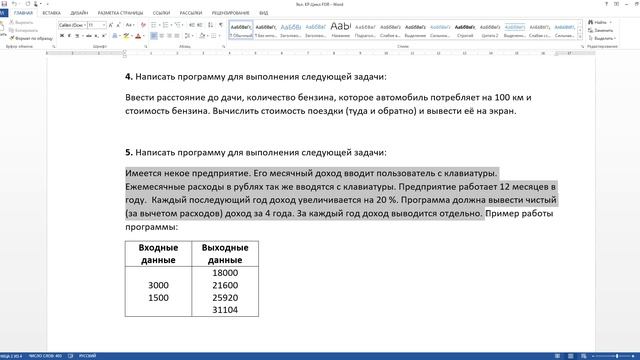Click Число слов word count in status bar

45,356
